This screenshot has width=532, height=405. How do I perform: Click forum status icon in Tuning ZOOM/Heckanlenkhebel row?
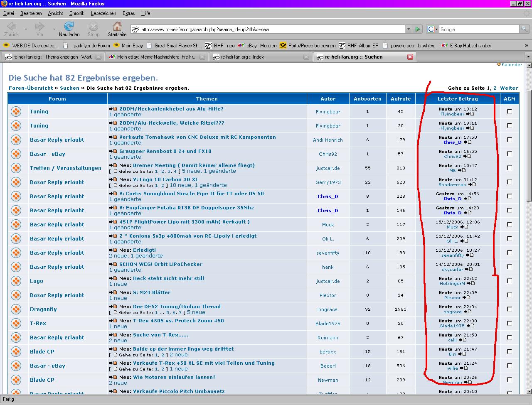(16, 112)
